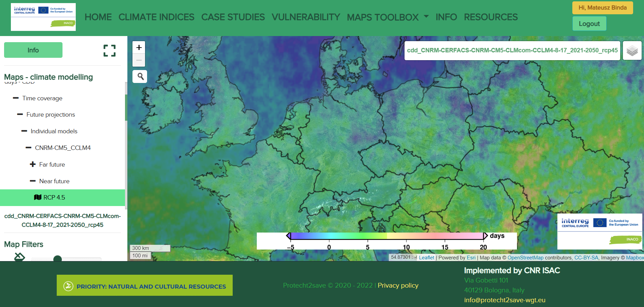Open the Privacy policy link
644x307 pixels.
(398, 285)
